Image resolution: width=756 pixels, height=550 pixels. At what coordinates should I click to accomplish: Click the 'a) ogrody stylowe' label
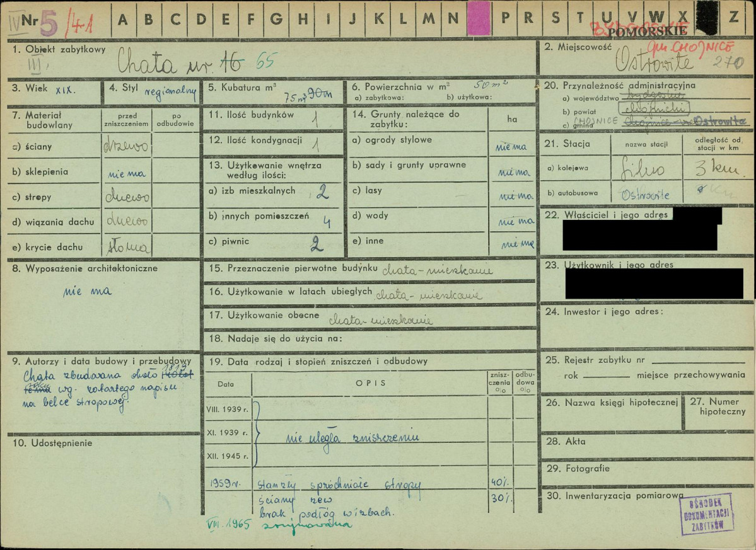pos(392,140)
